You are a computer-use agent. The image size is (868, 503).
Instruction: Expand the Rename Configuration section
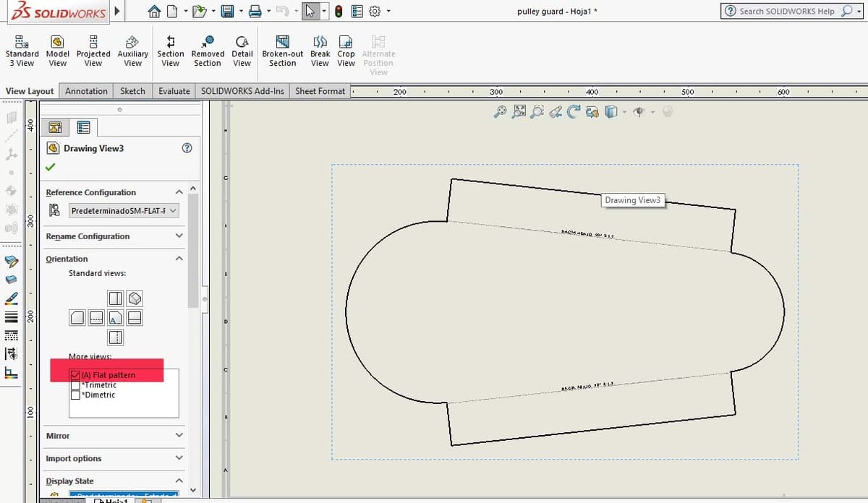179,236
